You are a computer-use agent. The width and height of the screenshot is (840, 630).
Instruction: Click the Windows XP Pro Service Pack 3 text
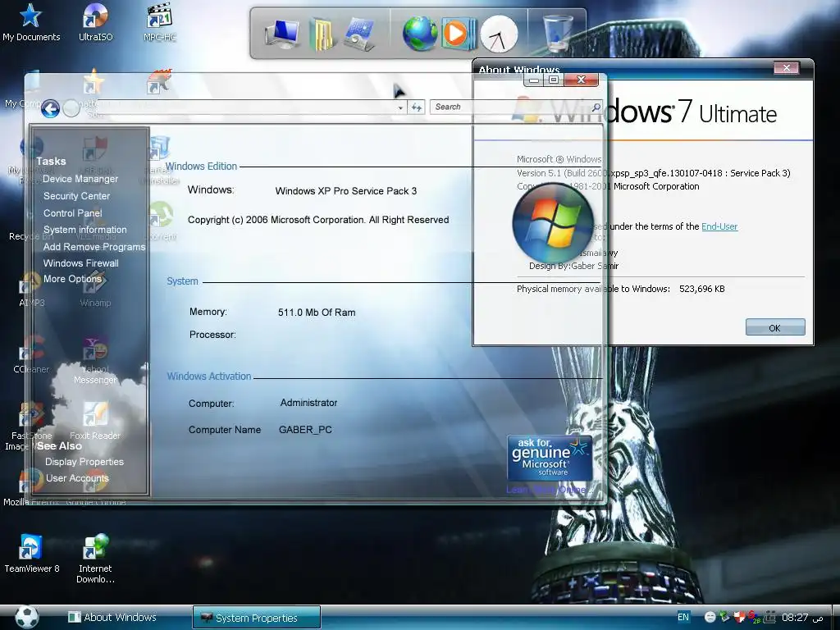(346, 190)
